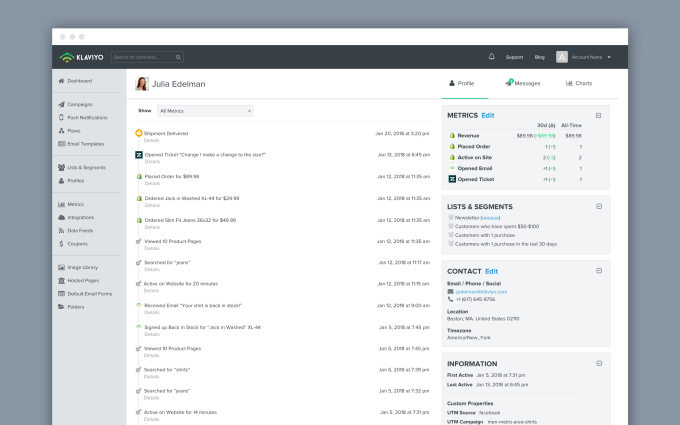Viewport: 680px width, 425px height.
Task: Collapse the Metrics panel
Action: [x=598, y=116]
